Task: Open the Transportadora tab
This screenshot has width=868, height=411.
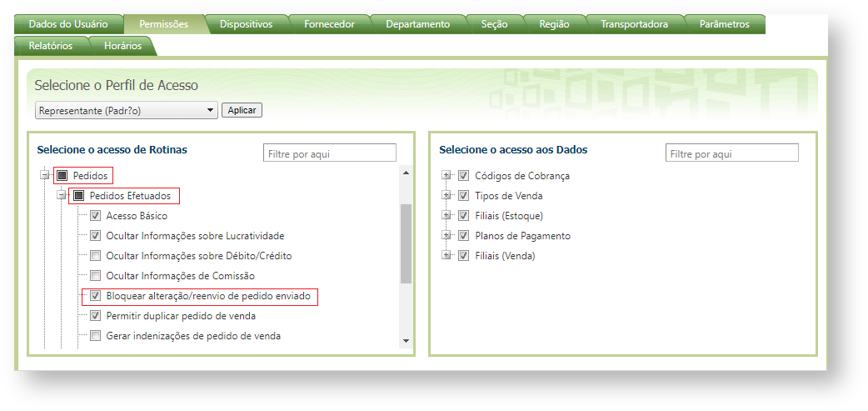Action: point(635,24)
